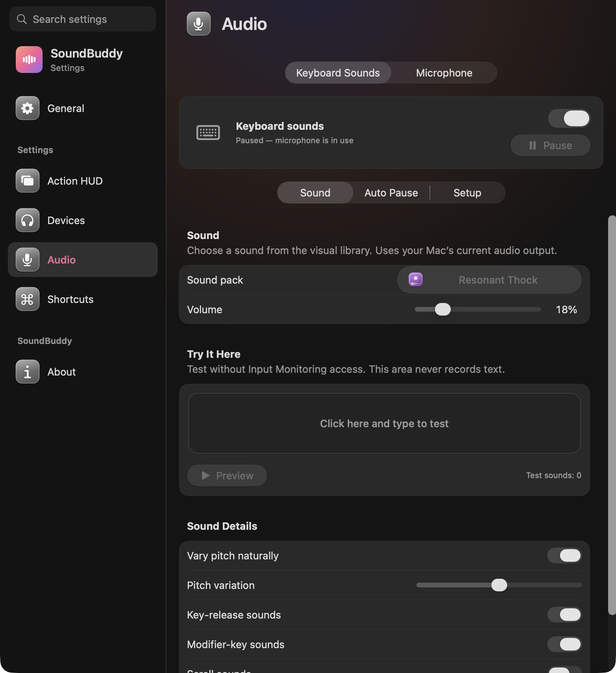Click the Volume slider handle
The height and width of the screenshot is (673, 616).
point(442,309)
